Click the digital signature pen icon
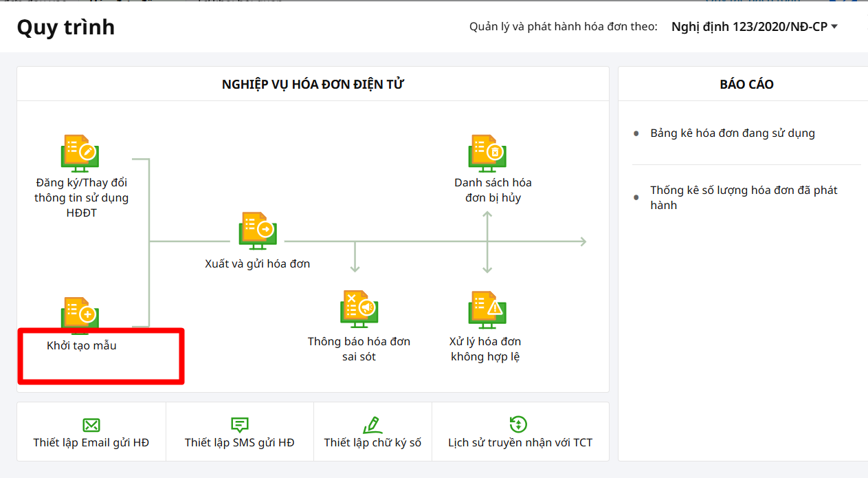 tap(372, 424)
